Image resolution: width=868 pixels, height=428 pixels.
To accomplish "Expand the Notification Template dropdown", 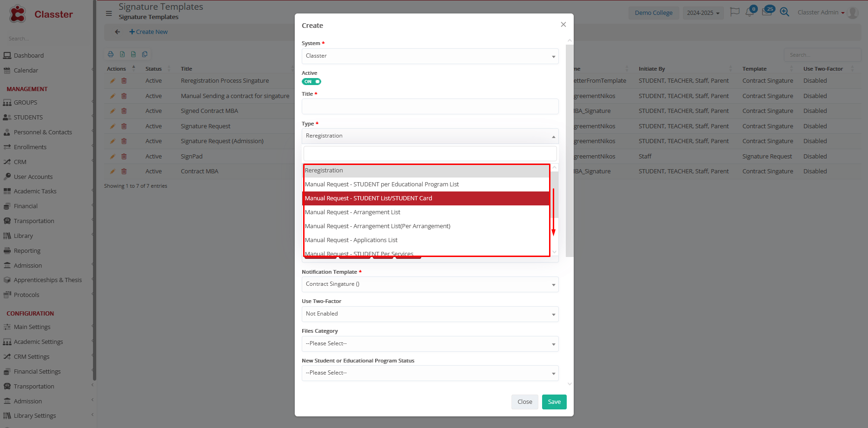I will (x=430, y=284).
